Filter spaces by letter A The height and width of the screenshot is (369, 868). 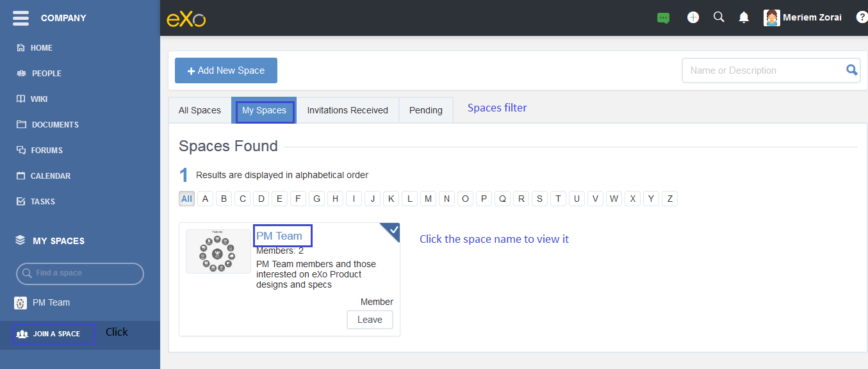[x=205, y=199]
